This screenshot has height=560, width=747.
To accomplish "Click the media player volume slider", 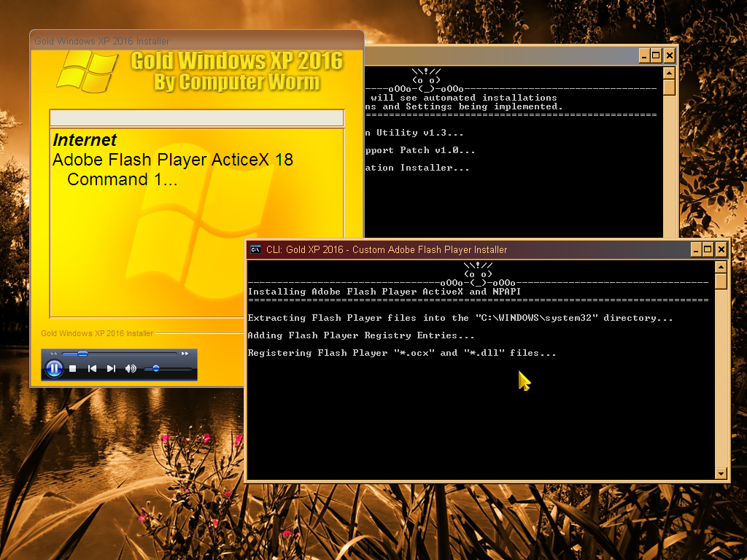I will pyautogui.click(x=167, y=368).
